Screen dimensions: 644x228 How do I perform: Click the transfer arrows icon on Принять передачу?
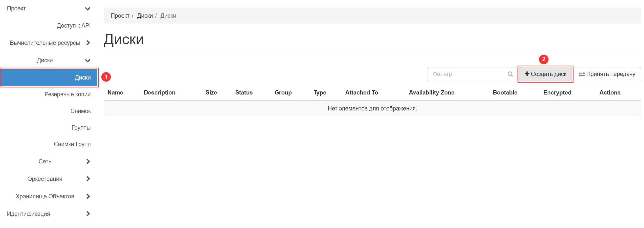coord(582,74)
